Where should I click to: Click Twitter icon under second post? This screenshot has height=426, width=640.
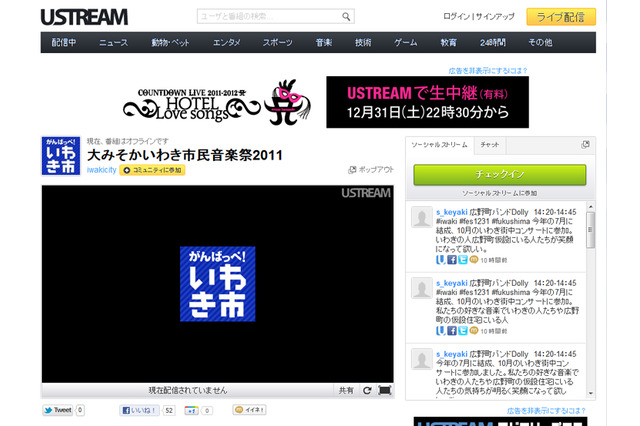coord(462,331)
